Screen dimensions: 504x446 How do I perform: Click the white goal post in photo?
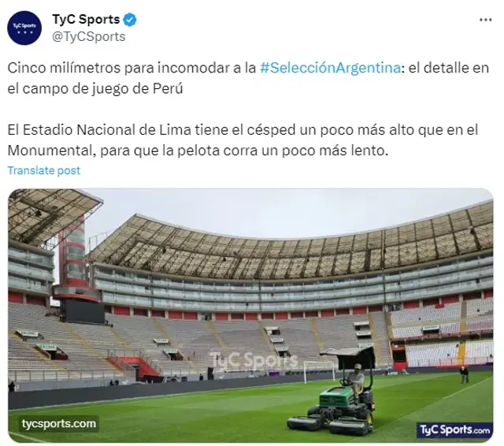click(x=319, y=371)
